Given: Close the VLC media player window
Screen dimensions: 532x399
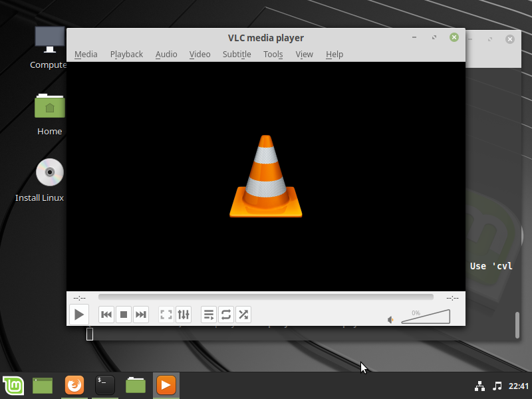Looking at the screenshot, I should [x=454, y=37].
